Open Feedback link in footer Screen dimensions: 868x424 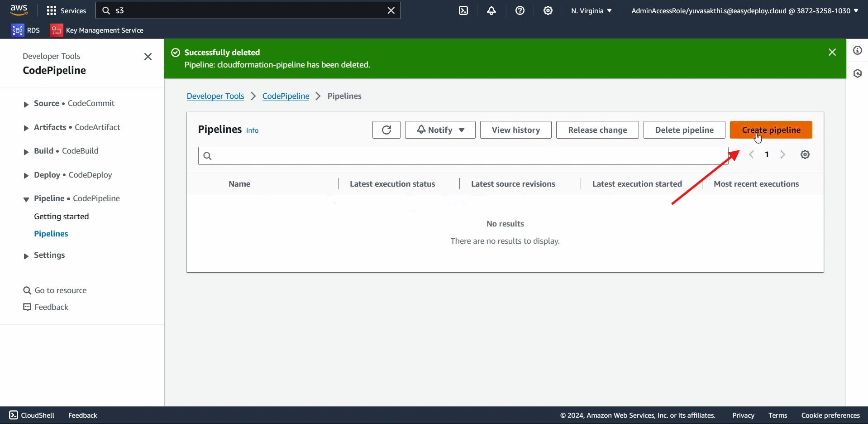tap(83, 415)
